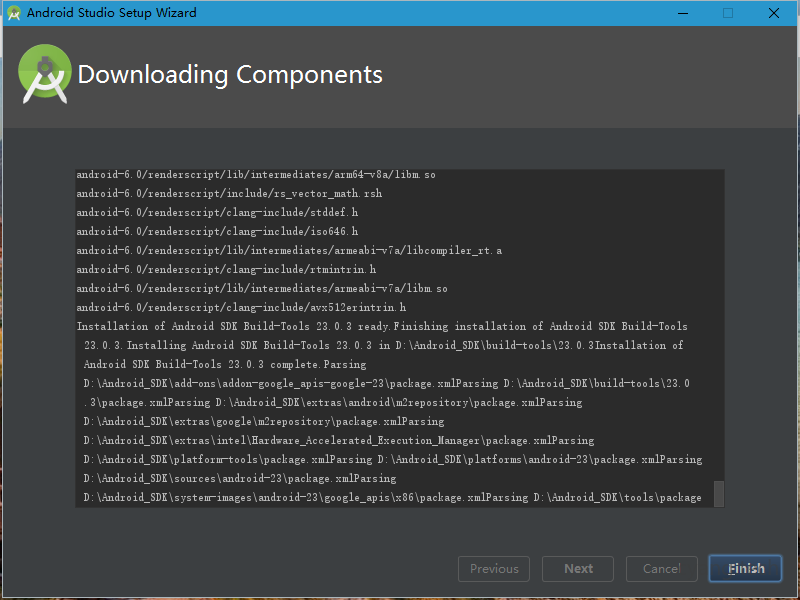Select the iso646.h log line
This screenshot has width=800, height=600.
tap(217, 232)
